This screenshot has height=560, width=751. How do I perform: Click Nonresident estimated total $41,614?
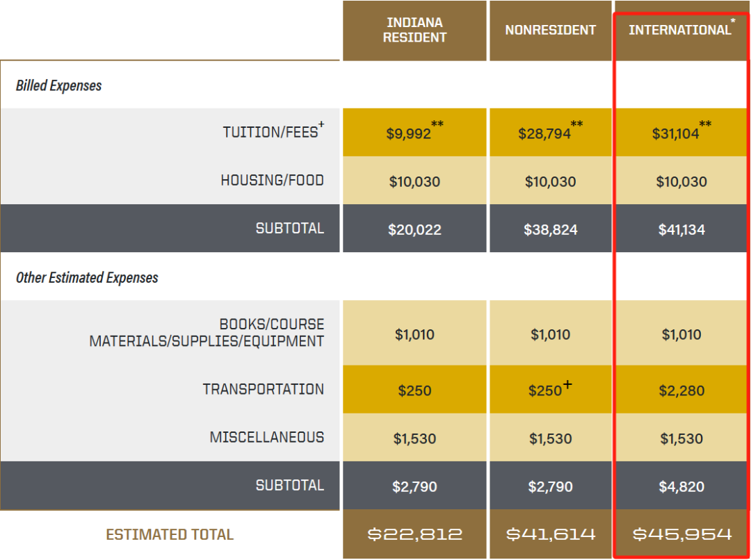[x=550, y=534]
